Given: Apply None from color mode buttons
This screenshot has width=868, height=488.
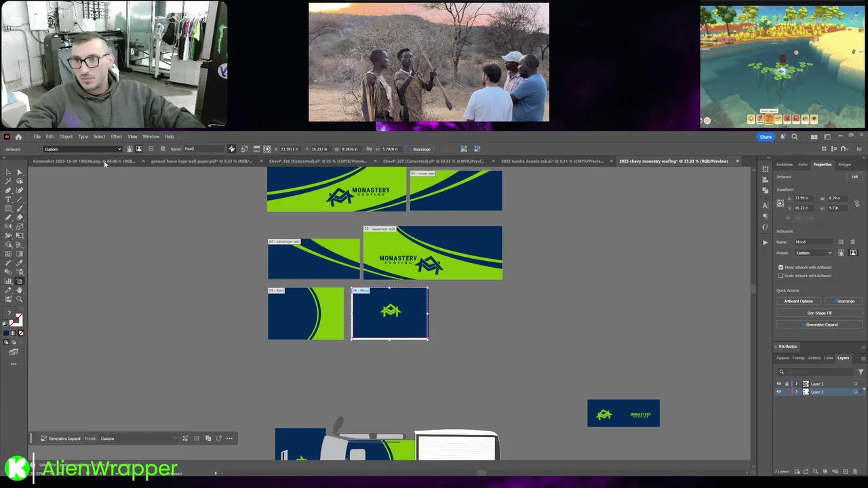Looking at the screenshot, I should (x=21, y=333).
